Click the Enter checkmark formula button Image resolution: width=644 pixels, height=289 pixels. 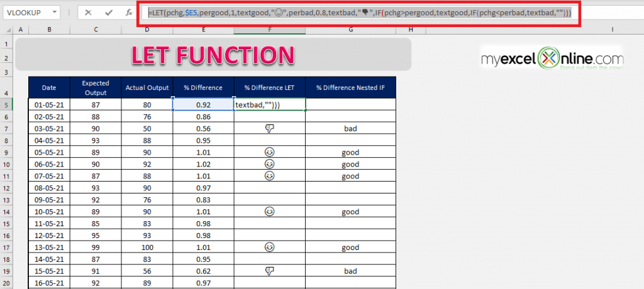point(108,12)
